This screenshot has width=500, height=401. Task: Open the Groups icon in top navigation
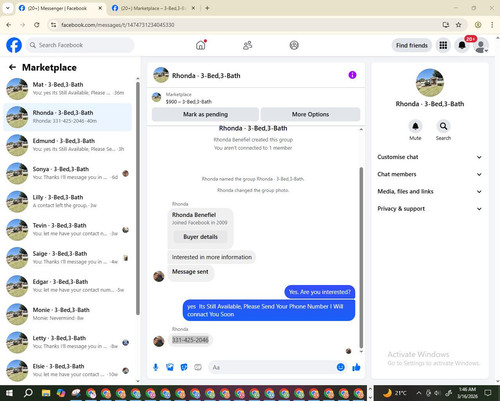click(294, 45)
